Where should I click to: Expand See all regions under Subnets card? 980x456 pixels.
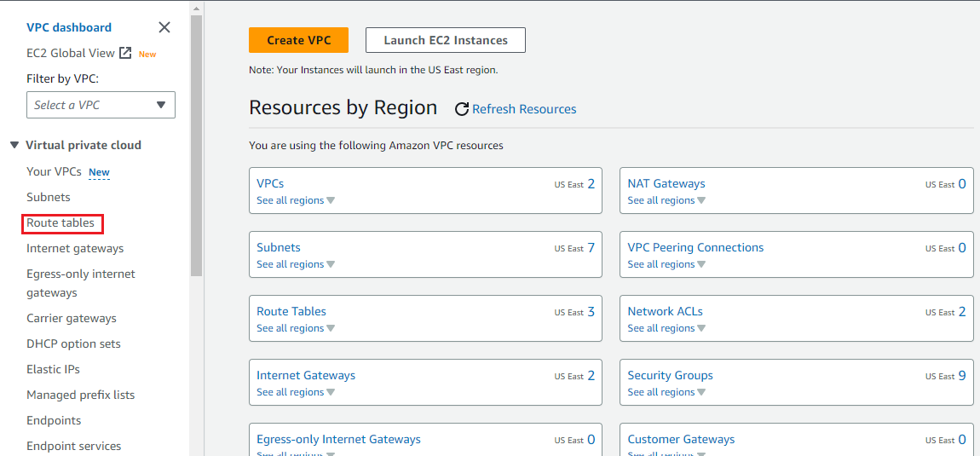(x=296, y=264)
